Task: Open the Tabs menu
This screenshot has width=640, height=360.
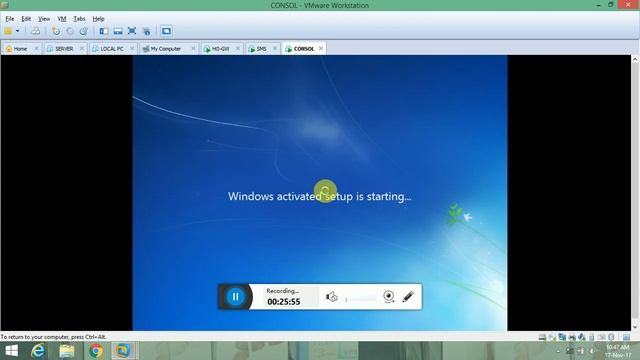Action: 79,19
